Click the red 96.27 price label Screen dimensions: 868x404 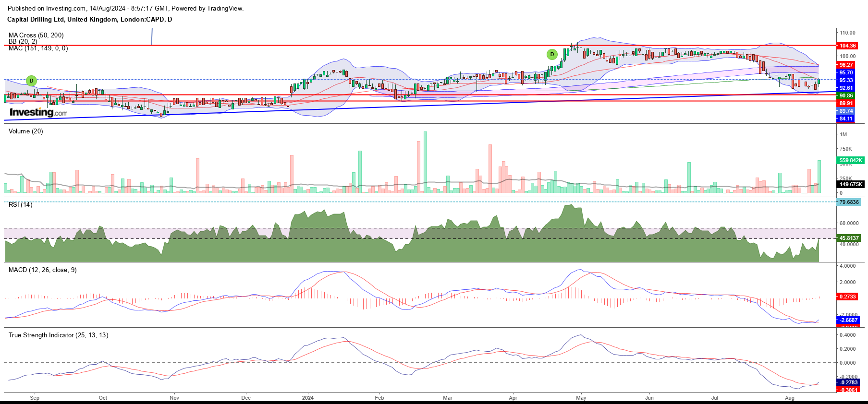(846, 65)
